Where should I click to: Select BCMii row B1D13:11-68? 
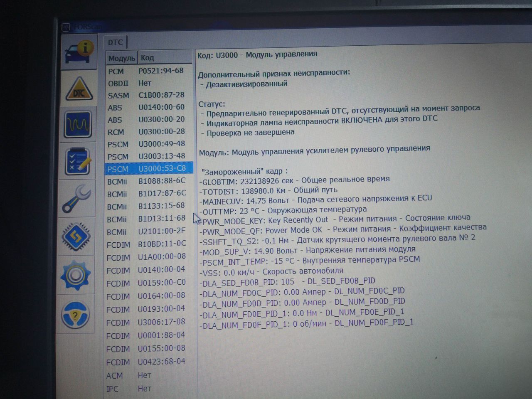click(149, 219)
